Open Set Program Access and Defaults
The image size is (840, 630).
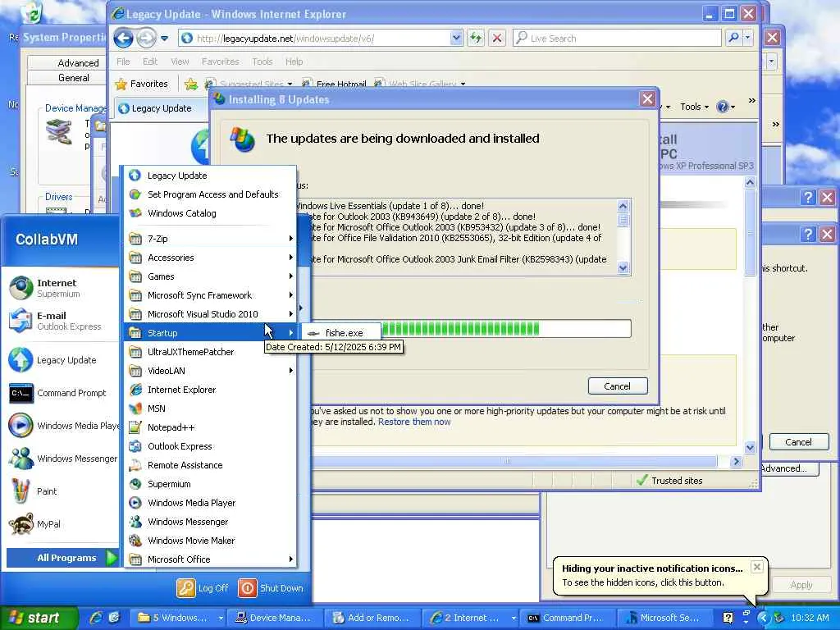pyautogui.click(x=210, y=194)
